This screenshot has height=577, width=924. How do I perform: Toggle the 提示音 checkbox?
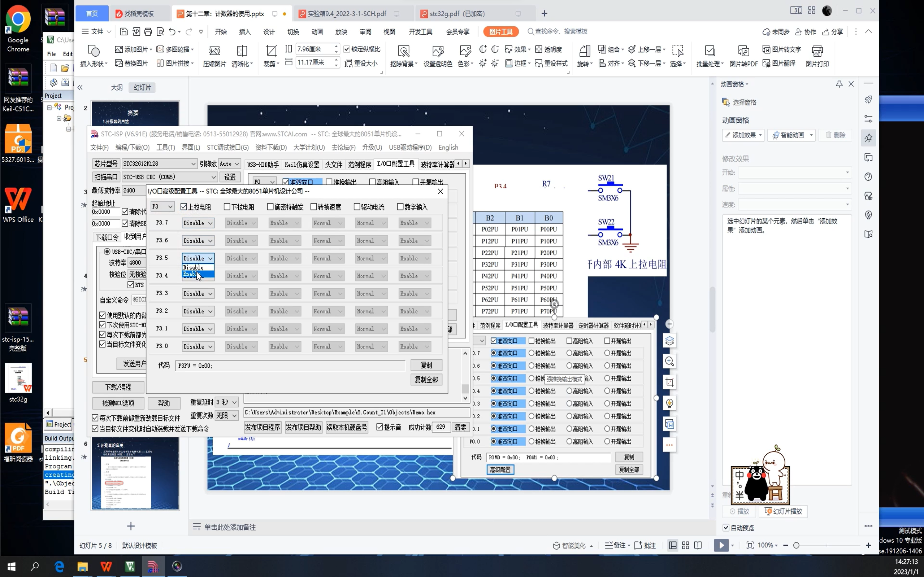379,427
